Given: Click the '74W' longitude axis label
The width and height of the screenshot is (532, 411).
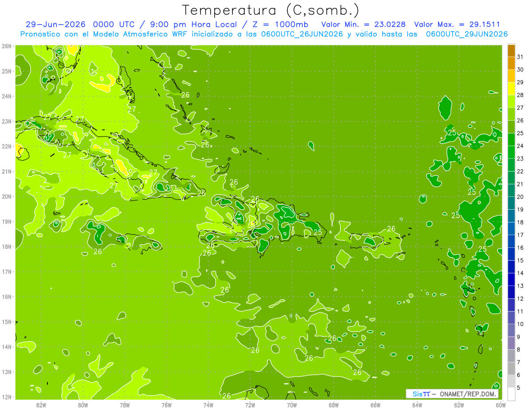Looking at the screenshot, I should point(208,405).
